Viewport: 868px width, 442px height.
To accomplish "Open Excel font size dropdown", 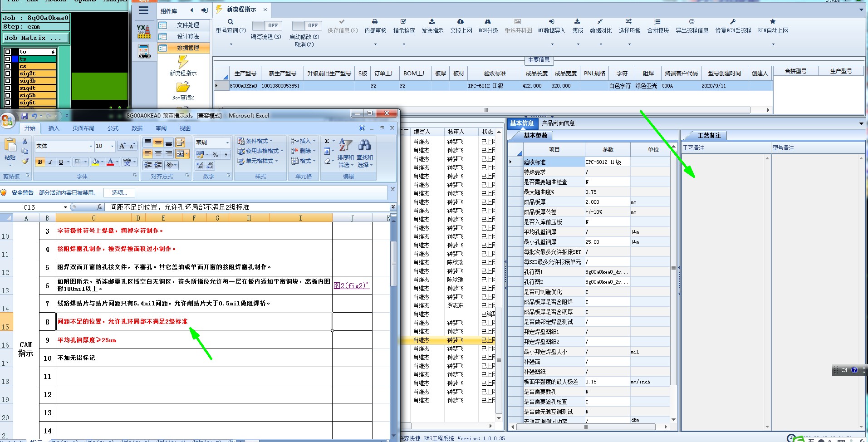I will click(x=112, y=146).
